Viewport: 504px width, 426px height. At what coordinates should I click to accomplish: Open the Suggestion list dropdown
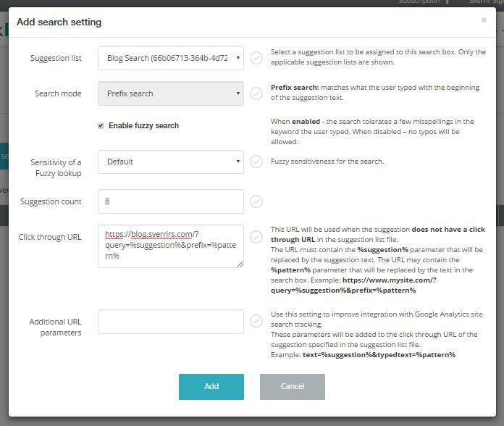[171, 58]
